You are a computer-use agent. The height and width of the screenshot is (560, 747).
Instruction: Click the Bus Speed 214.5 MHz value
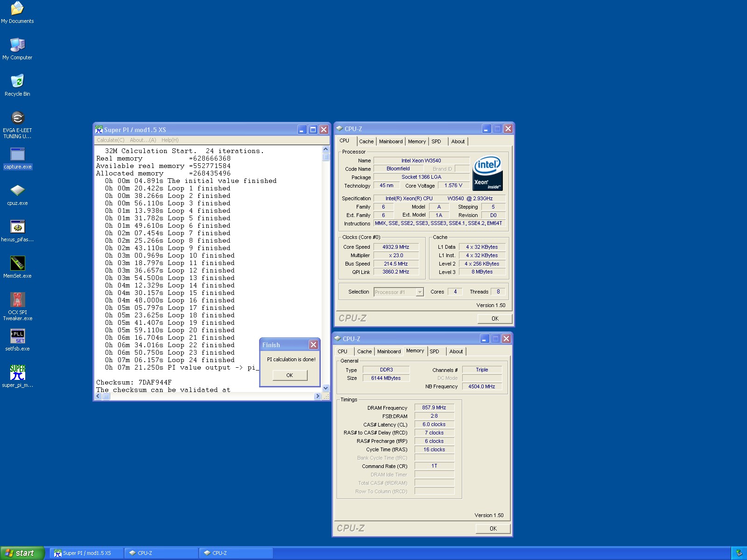[x=396, y=264]
